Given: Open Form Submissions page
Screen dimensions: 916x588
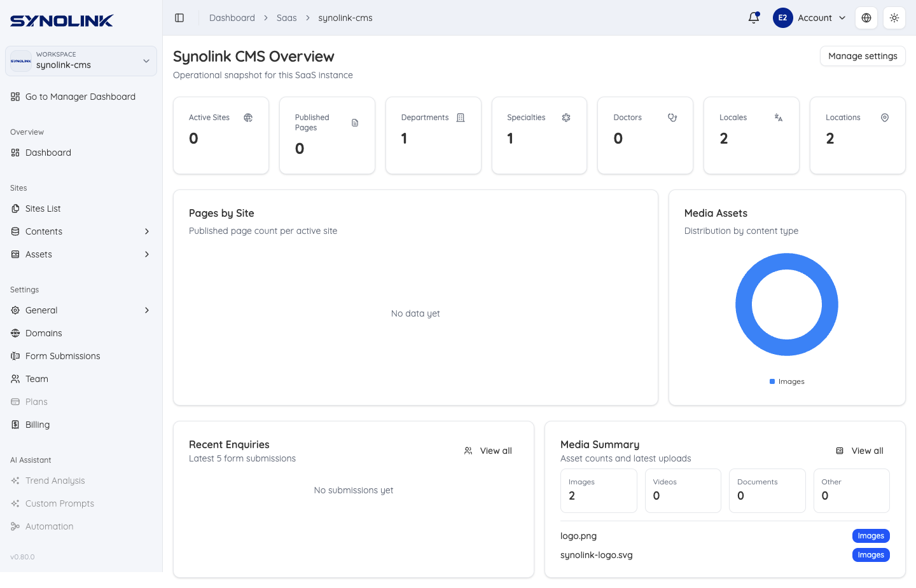Looking at the screenshot, I should pos(81,356).
